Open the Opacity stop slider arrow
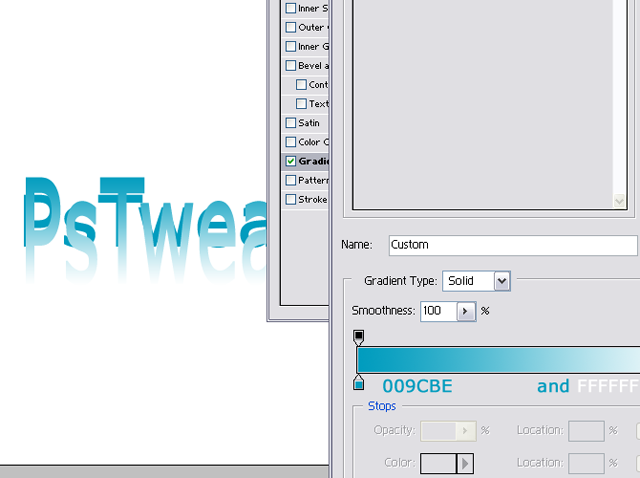The width and height of the screenshot is (640, 478). click(465, 431)
